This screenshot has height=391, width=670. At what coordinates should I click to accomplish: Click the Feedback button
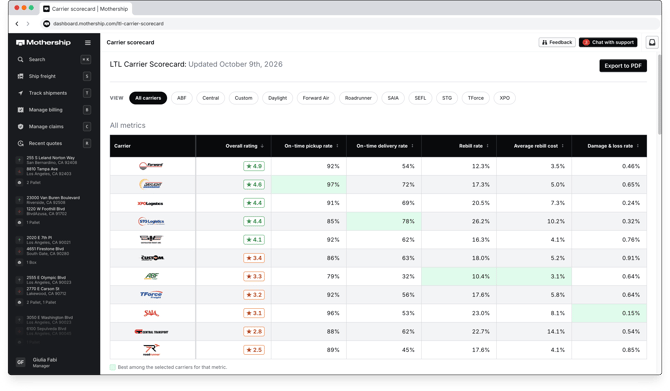(x=557, y=42)
